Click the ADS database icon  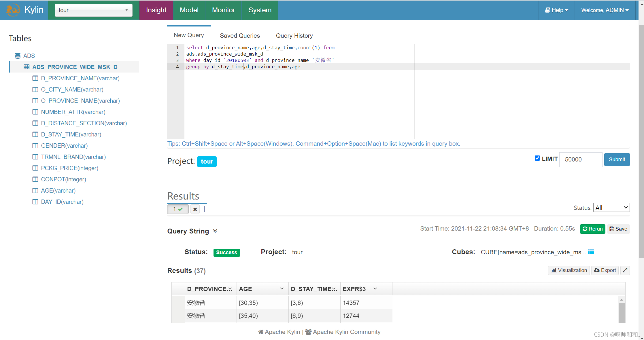18,56
